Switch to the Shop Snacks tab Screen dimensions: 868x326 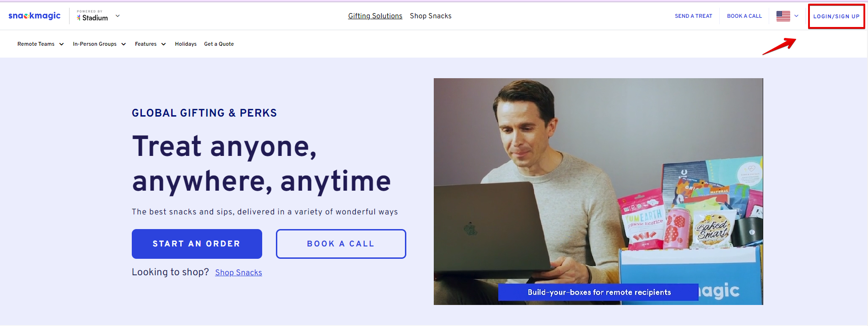pos(431,16)
